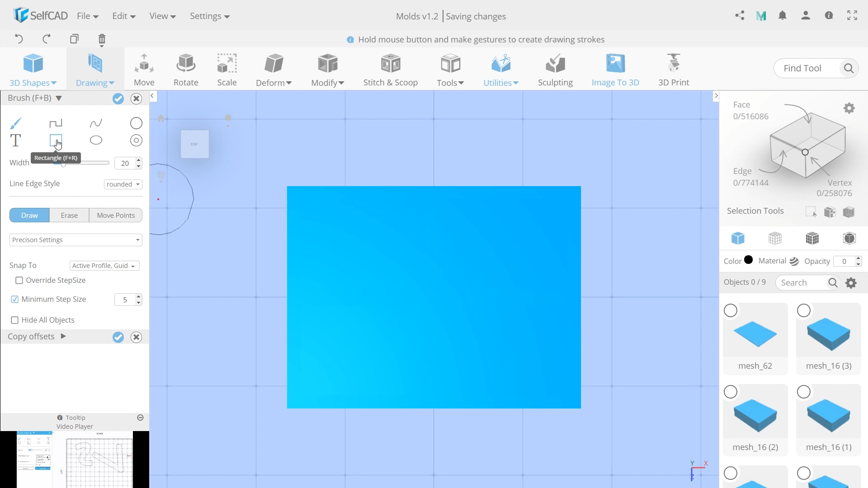Expand the Brush (F+B) panel menu
Screen dimensions: 868x488
59,98
